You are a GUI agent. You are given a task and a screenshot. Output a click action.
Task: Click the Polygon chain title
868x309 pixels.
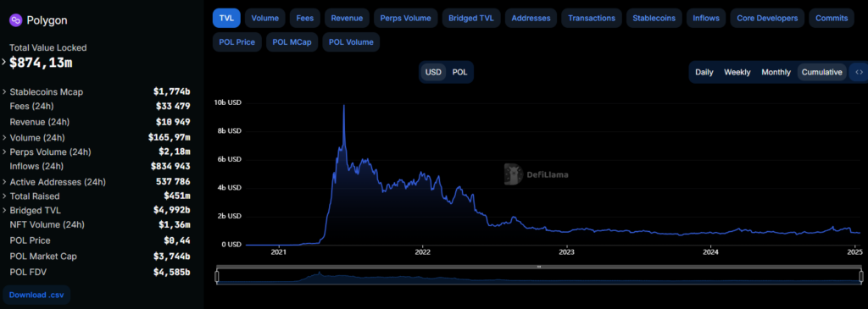click(x=47, y=21)
